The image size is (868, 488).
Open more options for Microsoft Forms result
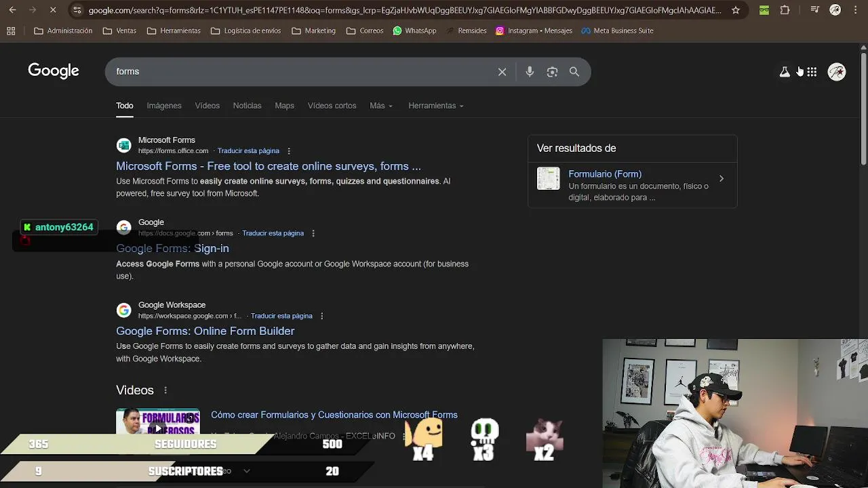[x=289, y=151]
